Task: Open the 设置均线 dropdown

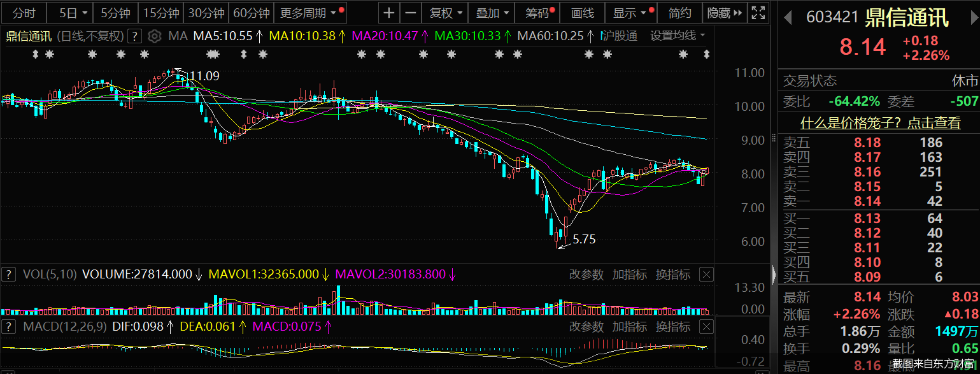Action: pyautogui.click(x=678, y=36)
